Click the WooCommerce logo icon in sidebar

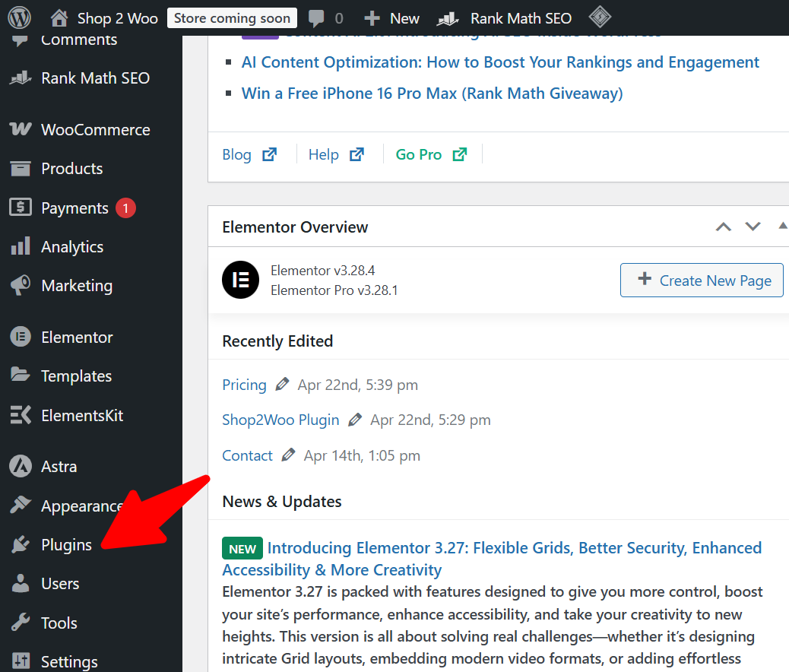[21, 129]
